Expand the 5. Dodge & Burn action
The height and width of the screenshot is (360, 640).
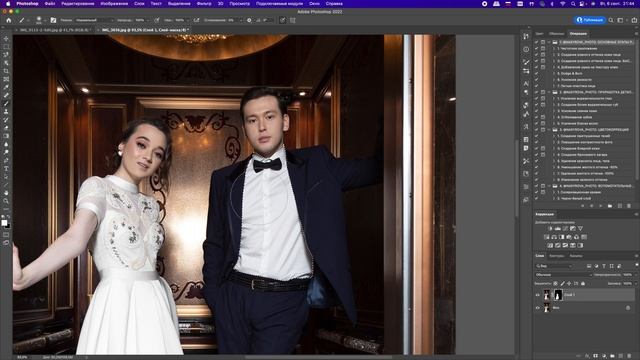(554, 73)
